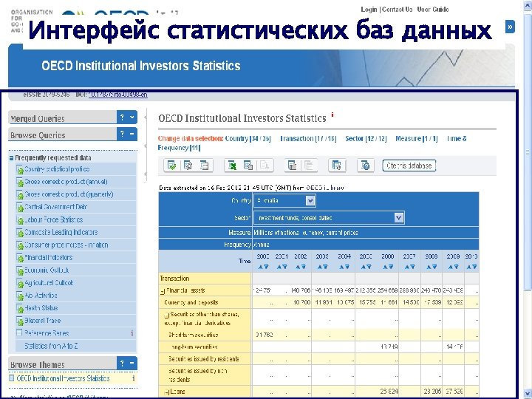
Task: Collapse the Loans row
Action: [x=166, y=392]
